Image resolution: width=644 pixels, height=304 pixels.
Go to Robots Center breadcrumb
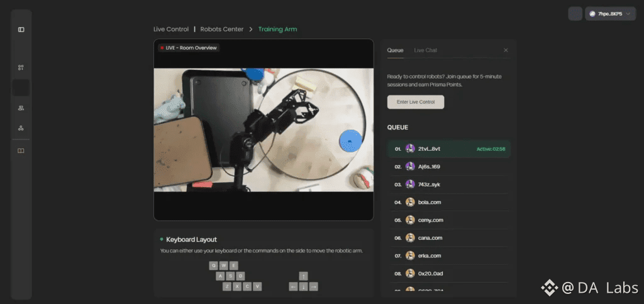click(222, 29)
